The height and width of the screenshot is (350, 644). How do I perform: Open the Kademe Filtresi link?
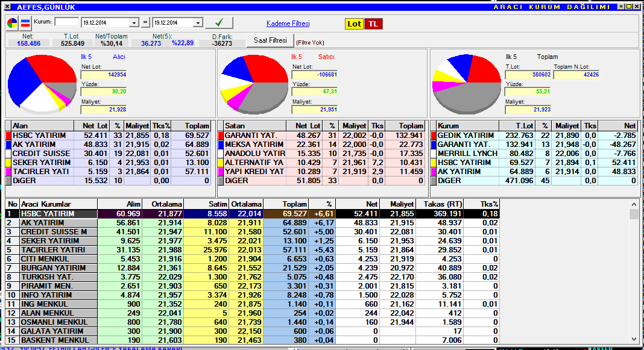(x=288, y=23)
